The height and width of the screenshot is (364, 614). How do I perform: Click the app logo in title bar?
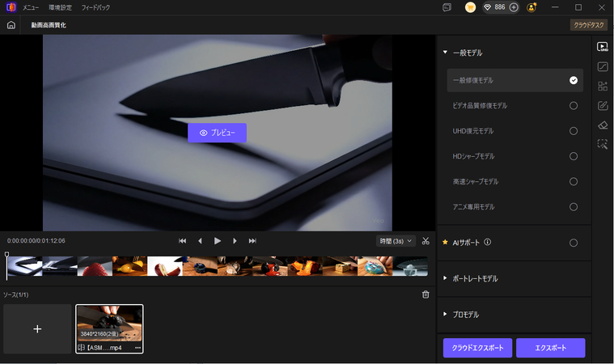[x=11, y=7]
